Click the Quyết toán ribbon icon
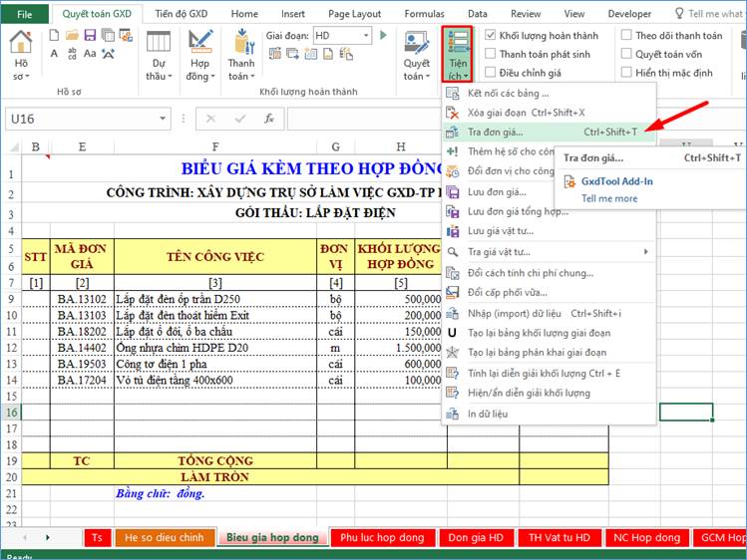 [x=417, y=55]
